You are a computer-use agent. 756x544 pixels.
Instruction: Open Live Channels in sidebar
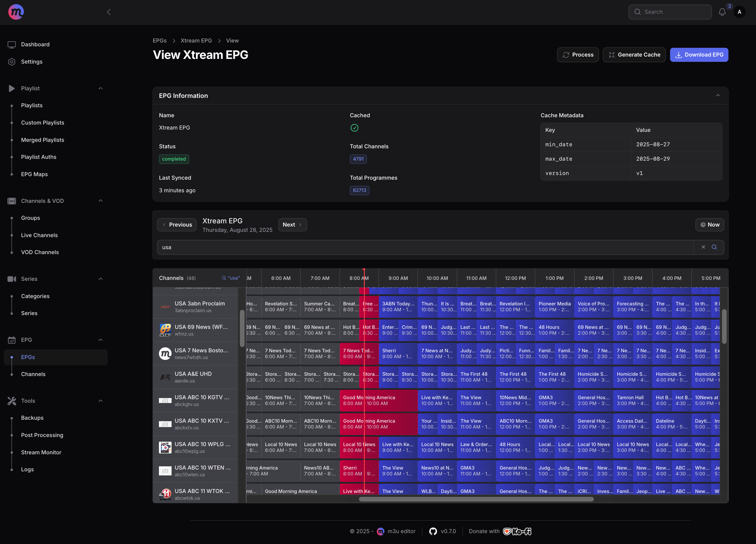pos(39,235)
